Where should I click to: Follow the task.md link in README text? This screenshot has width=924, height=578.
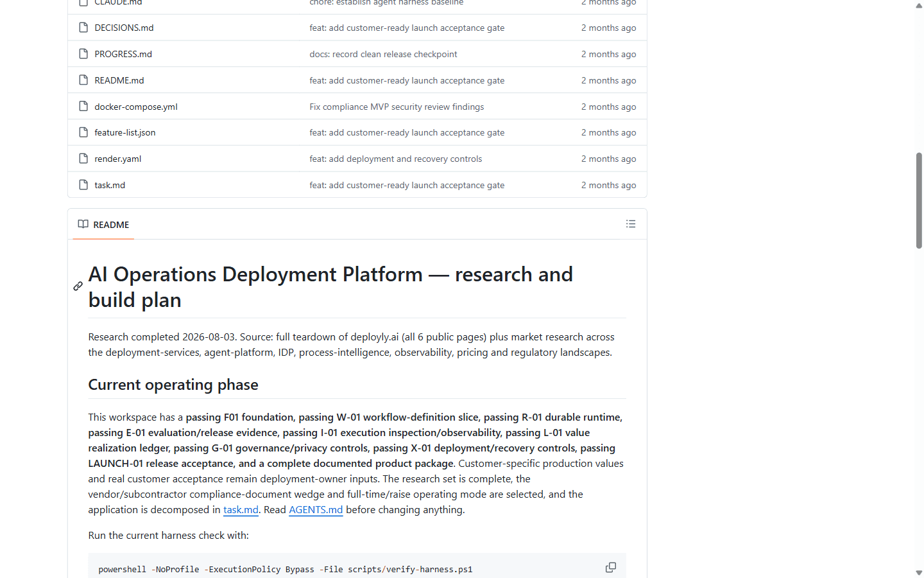(x=241, y=510)
